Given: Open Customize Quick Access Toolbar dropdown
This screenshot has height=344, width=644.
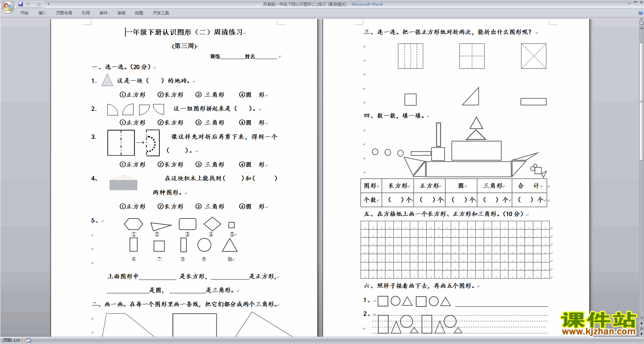Looking at the screenshot, I should (48, 4).
